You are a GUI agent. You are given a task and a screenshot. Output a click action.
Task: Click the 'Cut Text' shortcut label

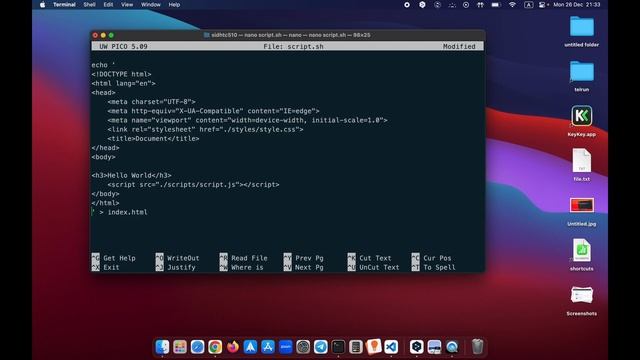click(375, 258)
